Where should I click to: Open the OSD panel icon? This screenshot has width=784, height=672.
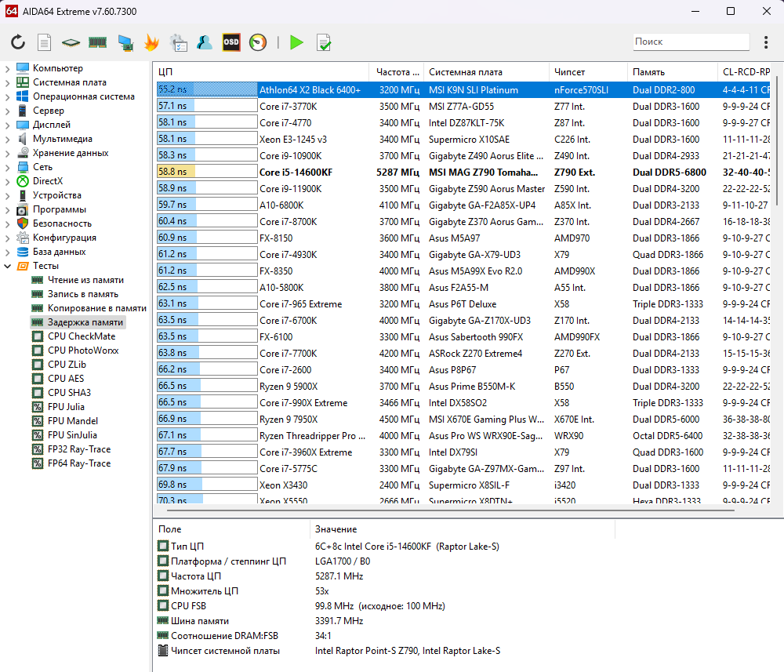pyautogui.click(x=231, y=42)
